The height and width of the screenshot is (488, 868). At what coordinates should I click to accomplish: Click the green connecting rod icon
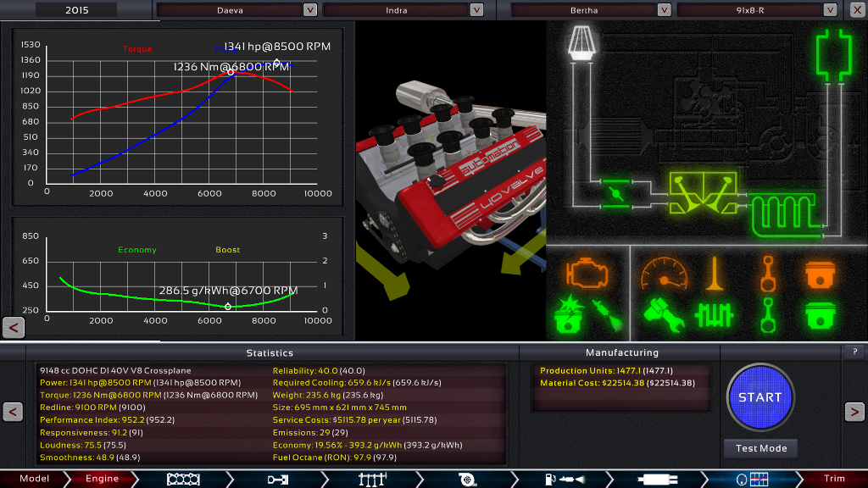tap(769, 314)
